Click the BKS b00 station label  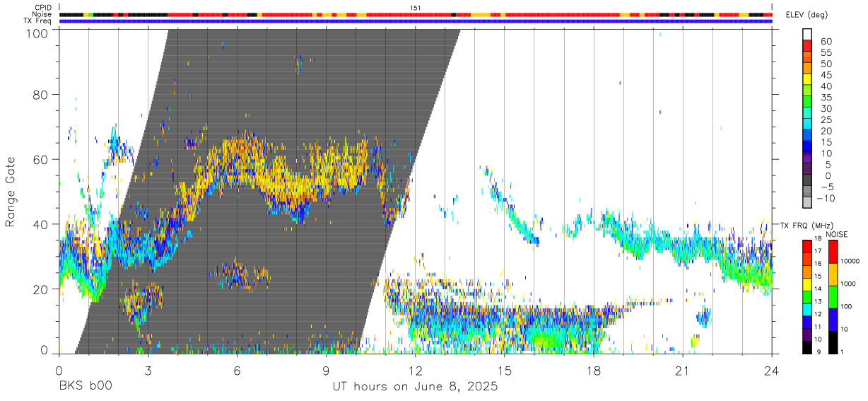tap(85, 387)
